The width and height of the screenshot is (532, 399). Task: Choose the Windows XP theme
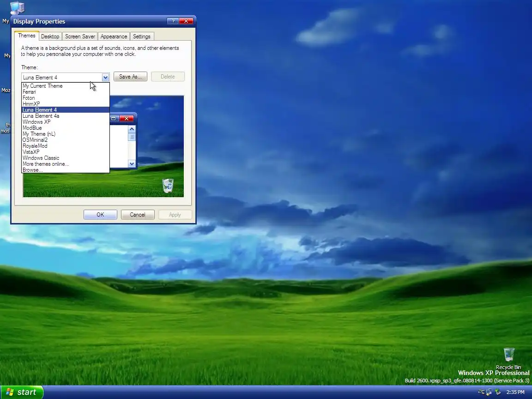[x=66, y=122]
